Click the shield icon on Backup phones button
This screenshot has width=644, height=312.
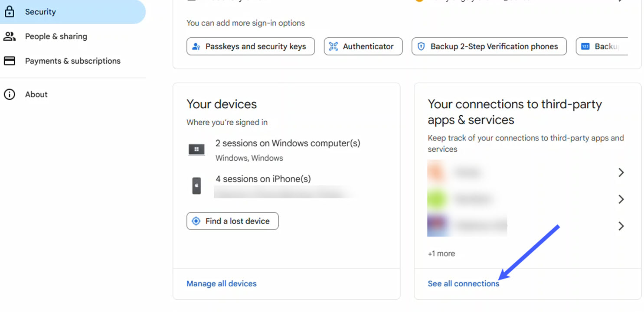tap(421, 46)
